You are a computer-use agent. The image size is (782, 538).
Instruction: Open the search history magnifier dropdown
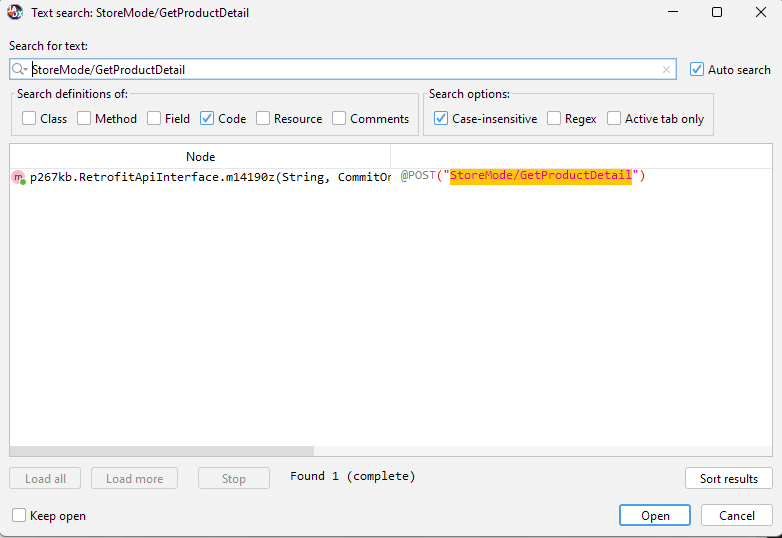click(x=20, y=70)
